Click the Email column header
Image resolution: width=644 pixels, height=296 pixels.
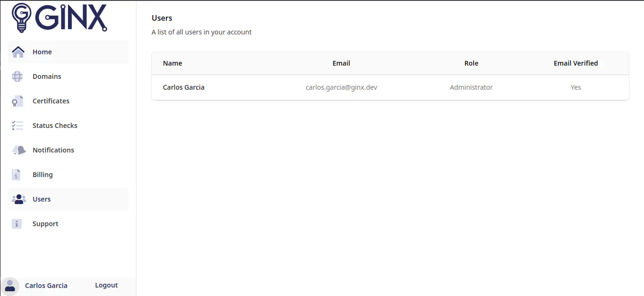click(341, 63)
